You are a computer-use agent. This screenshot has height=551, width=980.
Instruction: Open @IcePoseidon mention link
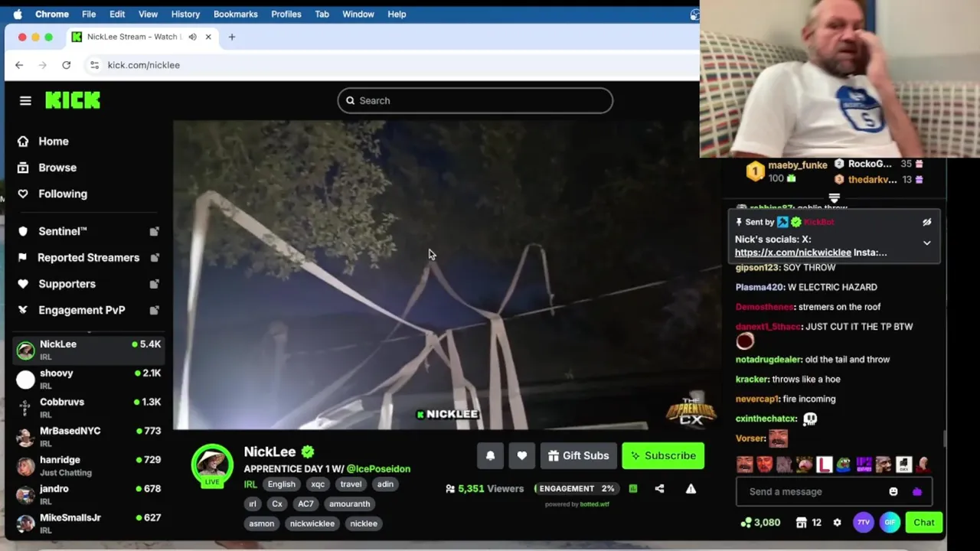click(x=378, y=468)
